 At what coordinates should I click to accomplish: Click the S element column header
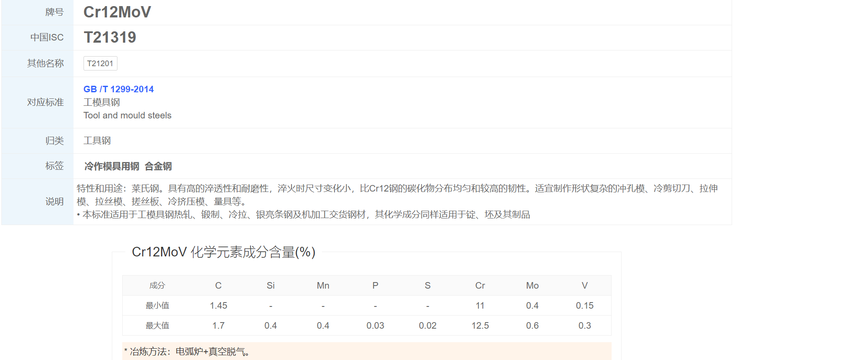click(x=427, y=285)
